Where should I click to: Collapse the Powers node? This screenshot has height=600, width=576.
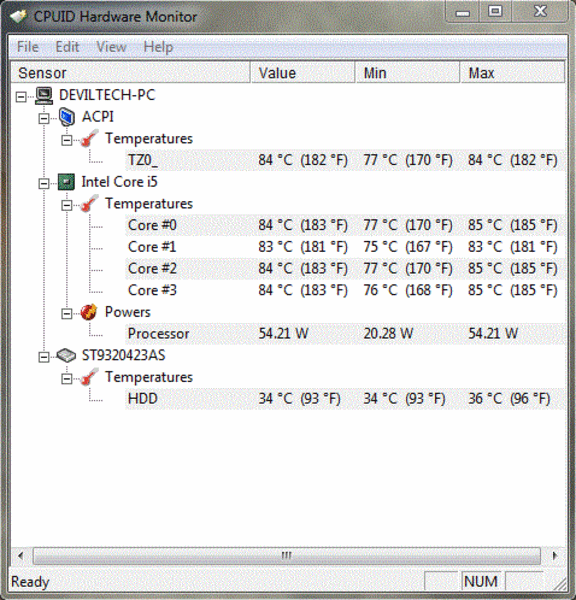point(67,314)
